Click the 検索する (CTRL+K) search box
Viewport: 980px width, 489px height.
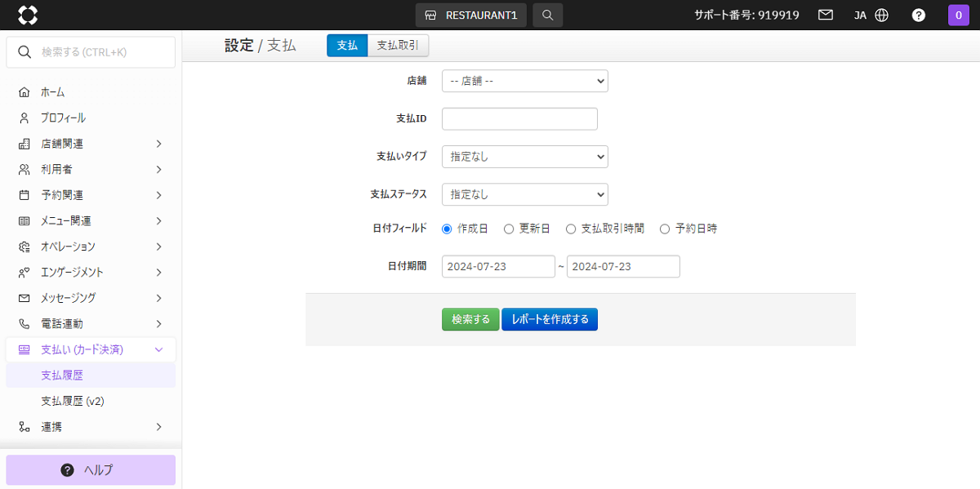[91, 51]
